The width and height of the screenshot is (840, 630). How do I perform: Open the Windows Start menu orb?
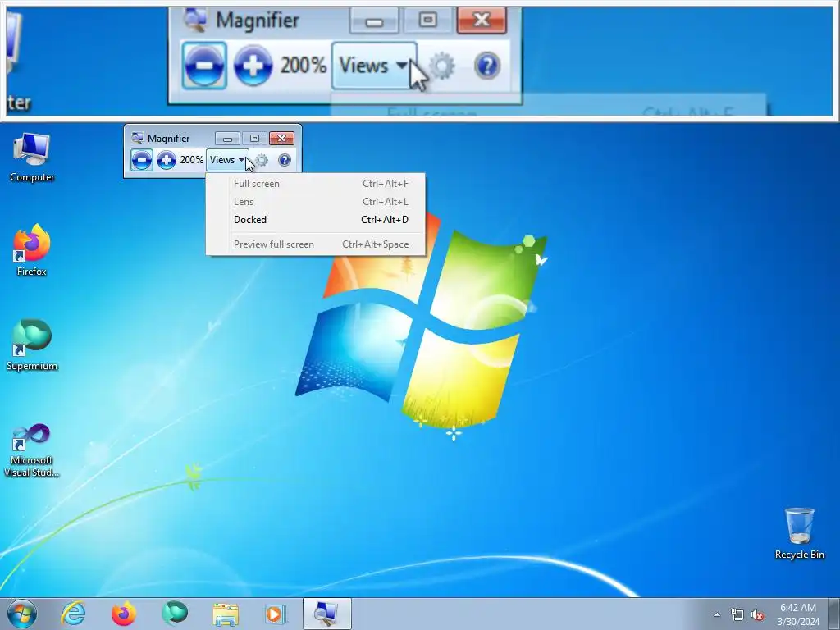tap(22, 614)
